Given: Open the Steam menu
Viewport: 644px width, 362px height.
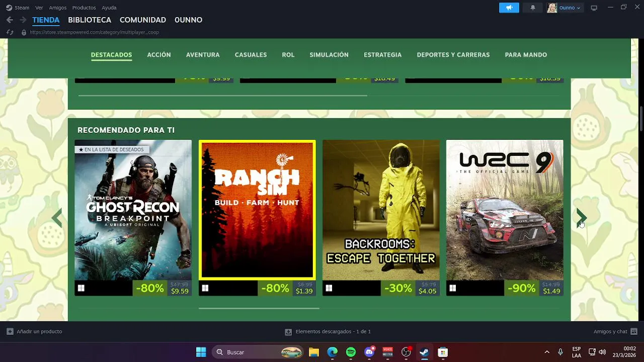Looking at the screenshot, I should click(22, 8).
